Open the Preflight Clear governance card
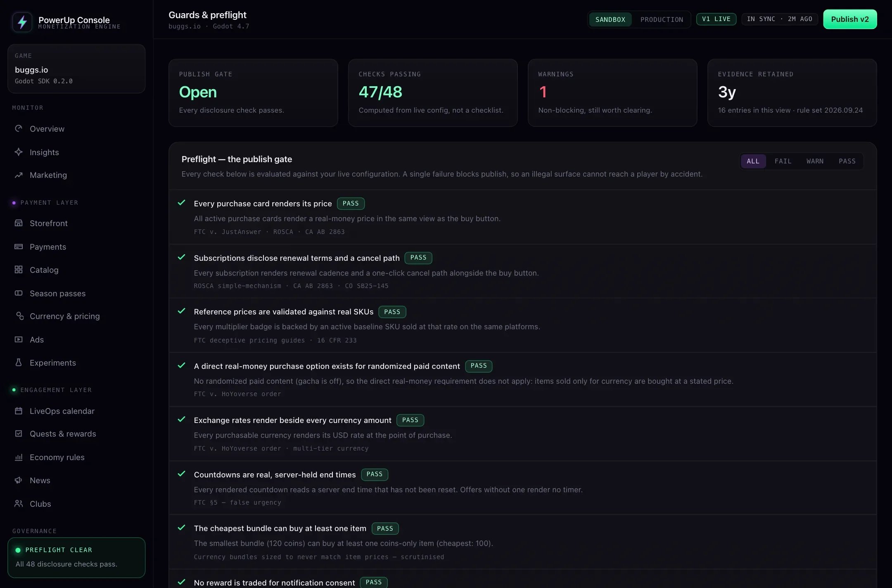The height and width of the screenshot is (588, 892). click(76, 557)
